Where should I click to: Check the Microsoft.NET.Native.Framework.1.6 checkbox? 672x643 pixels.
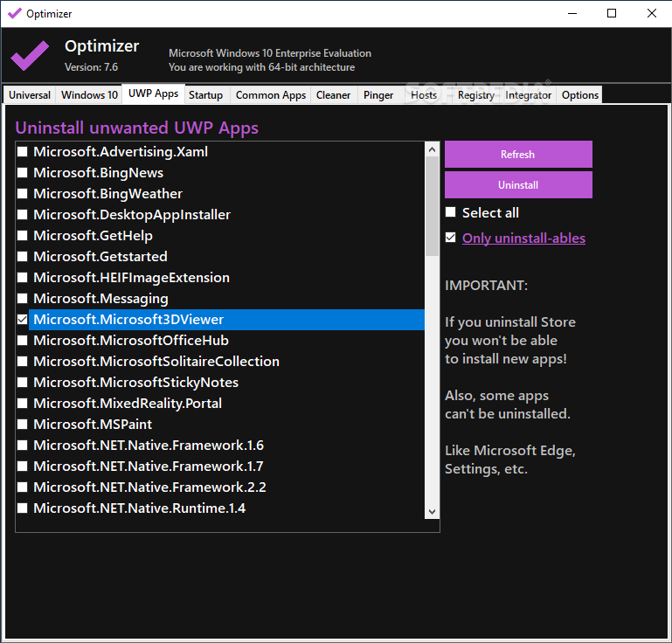[23, 446]
